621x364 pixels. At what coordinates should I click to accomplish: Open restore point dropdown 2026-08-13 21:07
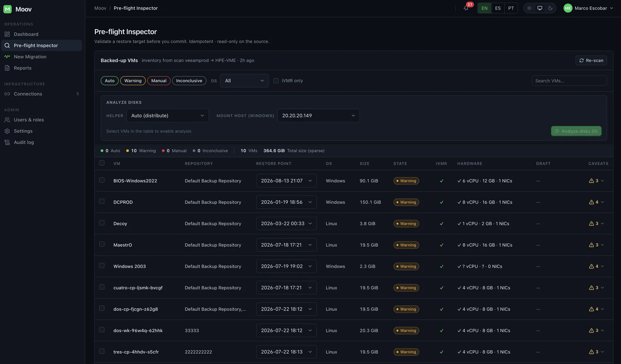(286, 181)
